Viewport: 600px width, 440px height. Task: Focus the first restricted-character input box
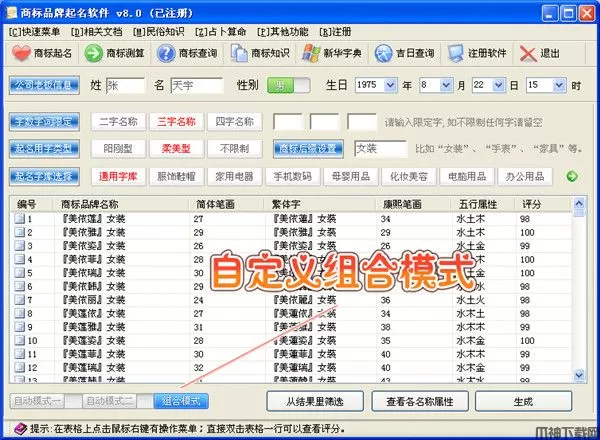tap(288, 122)
